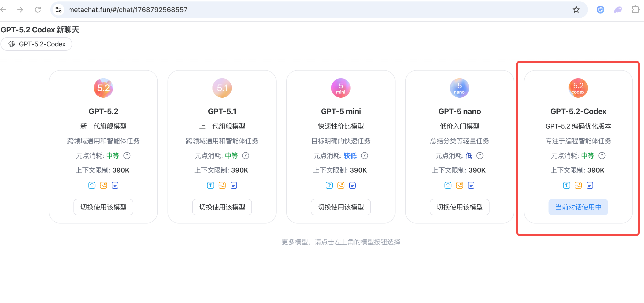Click the browser reload icon
The width and height of the screenshot is (644, 303).
38,10
